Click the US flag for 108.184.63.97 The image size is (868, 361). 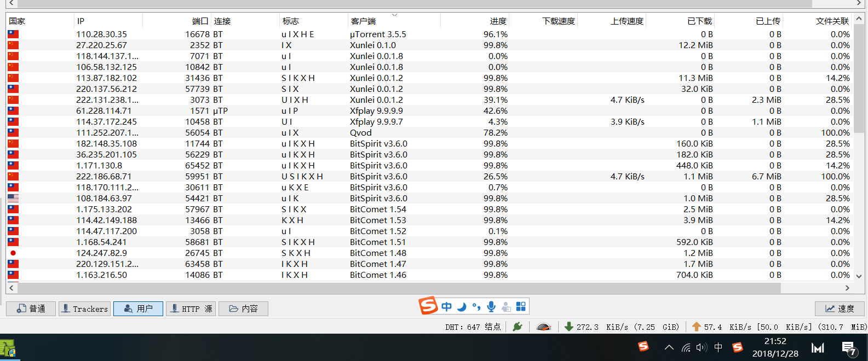[13, 198]
